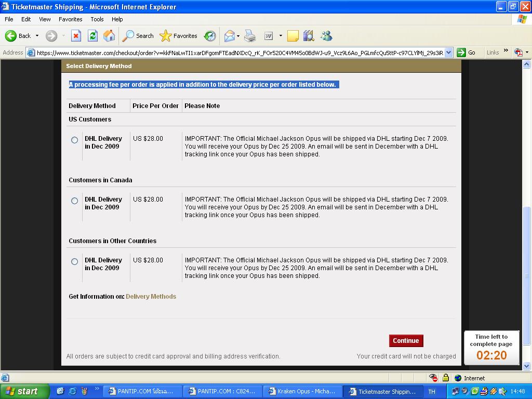
Task: Open the Search magnifier in the toolbar
Action: click(x=138, y=36)
